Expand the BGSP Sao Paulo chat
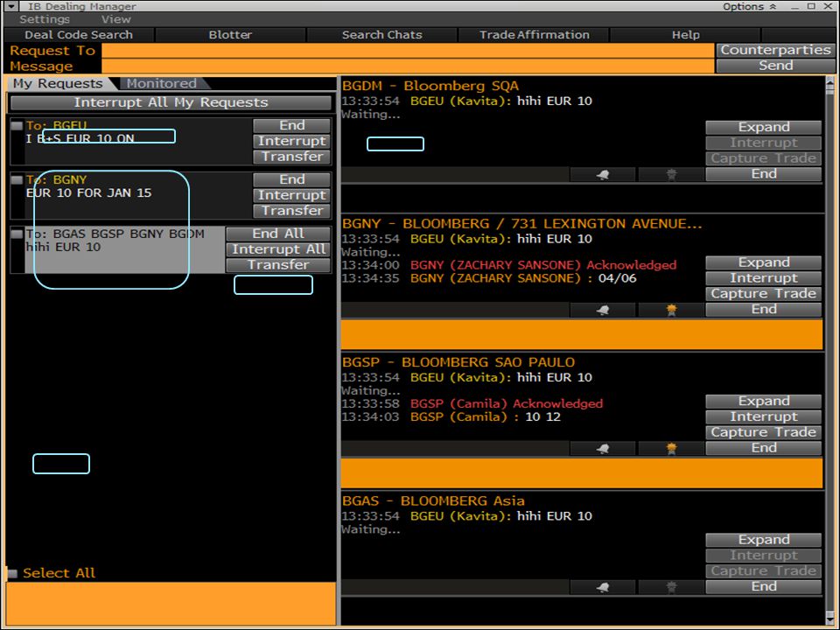840x630 pixels. pyautogui.click(x=763, y=402)
